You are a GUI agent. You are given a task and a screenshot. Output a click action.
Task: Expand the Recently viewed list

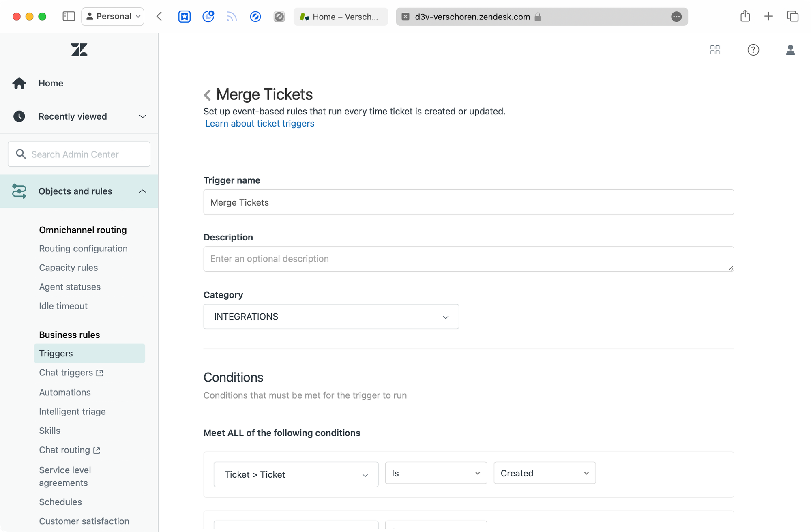point(142,116)
